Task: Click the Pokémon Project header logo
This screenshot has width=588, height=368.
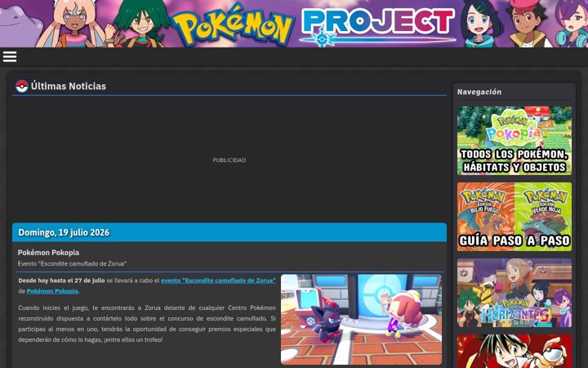Action: point(314,25)
